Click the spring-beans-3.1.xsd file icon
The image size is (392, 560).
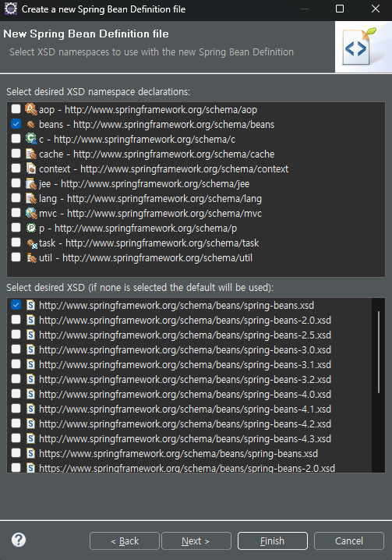pyautogui.click(x=31, y=364)
